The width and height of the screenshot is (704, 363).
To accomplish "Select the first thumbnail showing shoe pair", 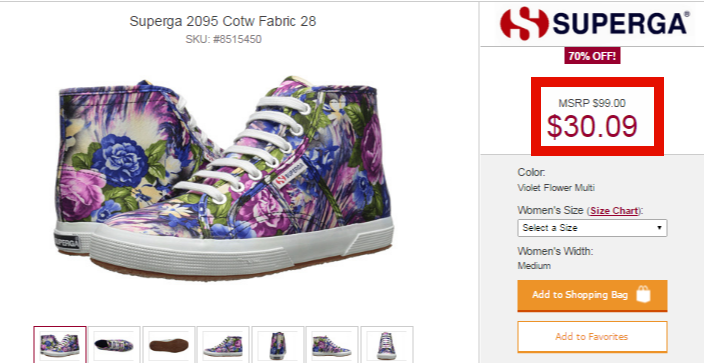I will pyautogui.click(x=60, y=344).
